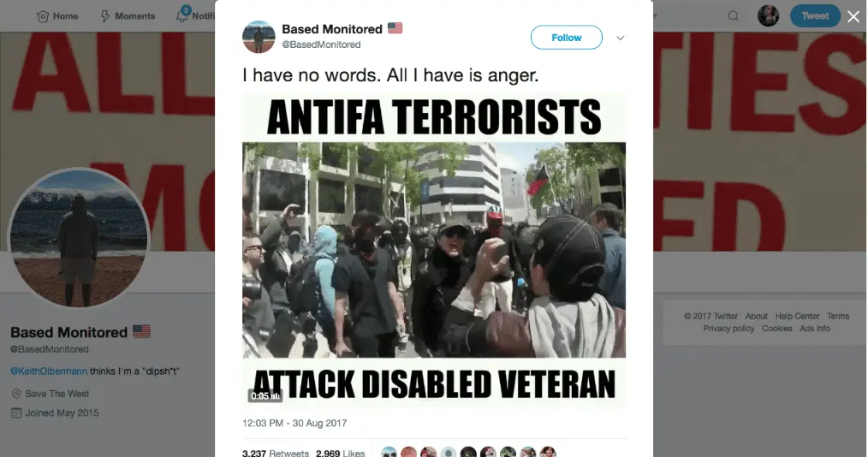
Task: View the 3,237 Retweets list
Action: coord(275,453)
